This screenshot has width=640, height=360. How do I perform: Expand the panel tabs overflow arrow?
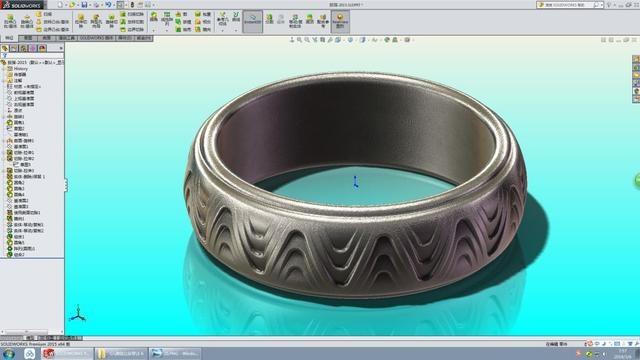61,49
